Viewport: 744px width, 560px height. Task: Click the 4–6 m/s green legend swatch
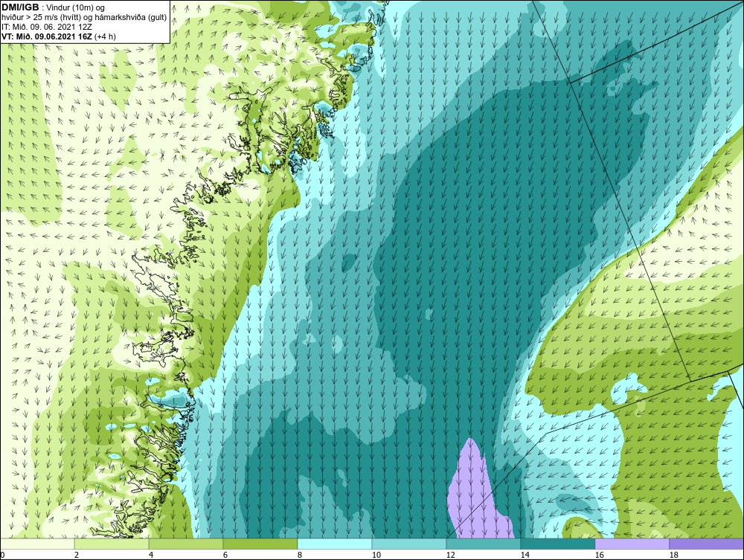tap(186, 544)
